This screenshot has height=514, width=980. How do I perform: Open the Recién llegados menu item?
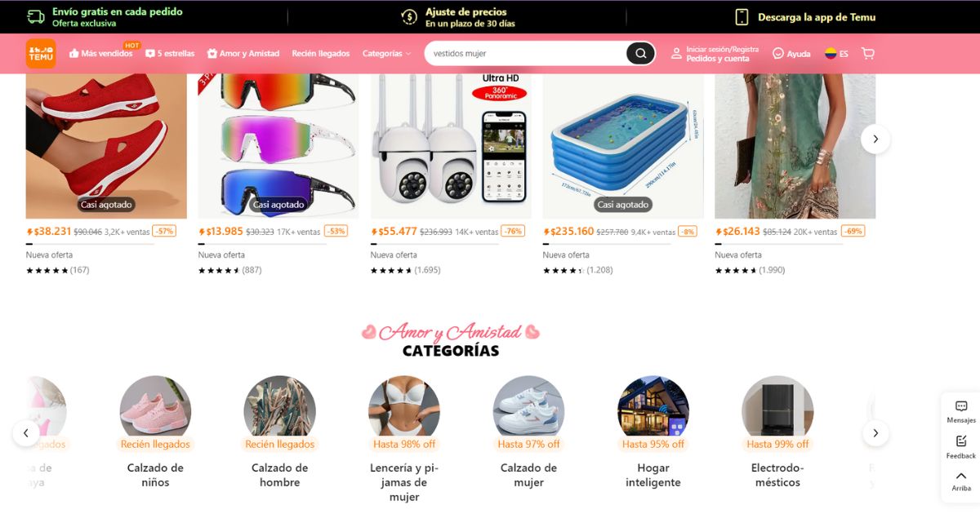coord(321,53)
